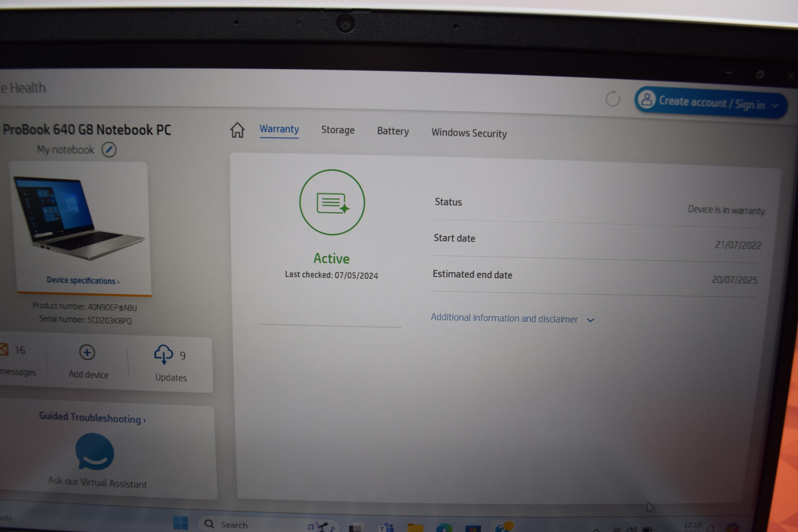Click the Add device label
The image size is (798, 532).
click(89, 375)
